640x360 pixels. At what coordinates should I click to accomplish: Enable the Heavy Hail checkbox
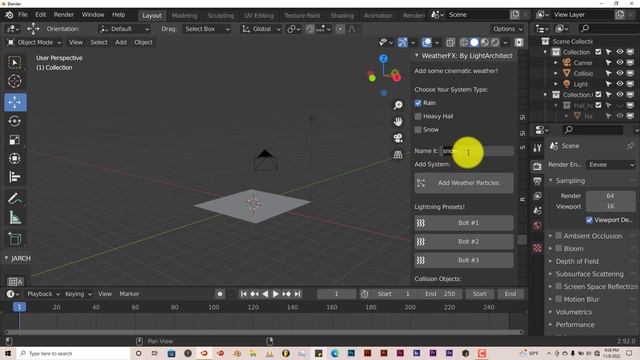[x=418, y=116]
